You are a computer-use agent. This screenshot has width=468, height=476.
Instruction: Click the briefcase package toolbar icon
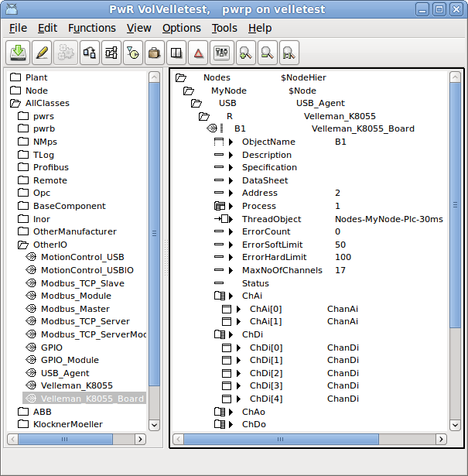(155, 53)
